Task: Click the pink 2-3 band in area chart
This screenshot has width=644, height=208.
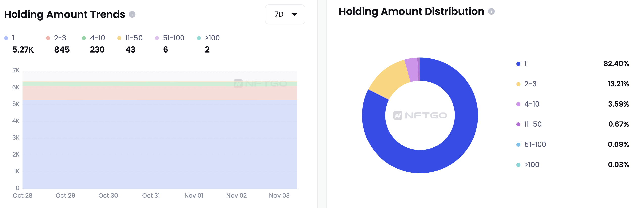Action: click(x=160, y=93)
